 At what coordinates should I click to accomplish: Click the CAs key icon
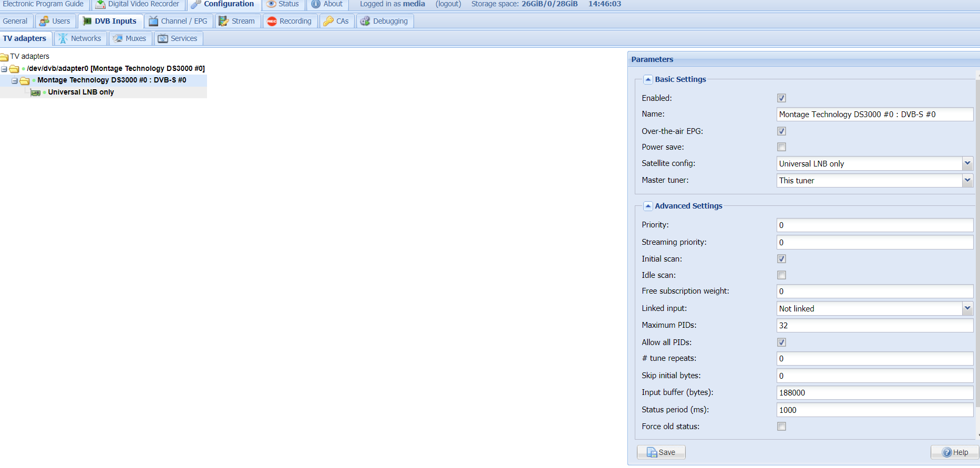pos(328,21)
